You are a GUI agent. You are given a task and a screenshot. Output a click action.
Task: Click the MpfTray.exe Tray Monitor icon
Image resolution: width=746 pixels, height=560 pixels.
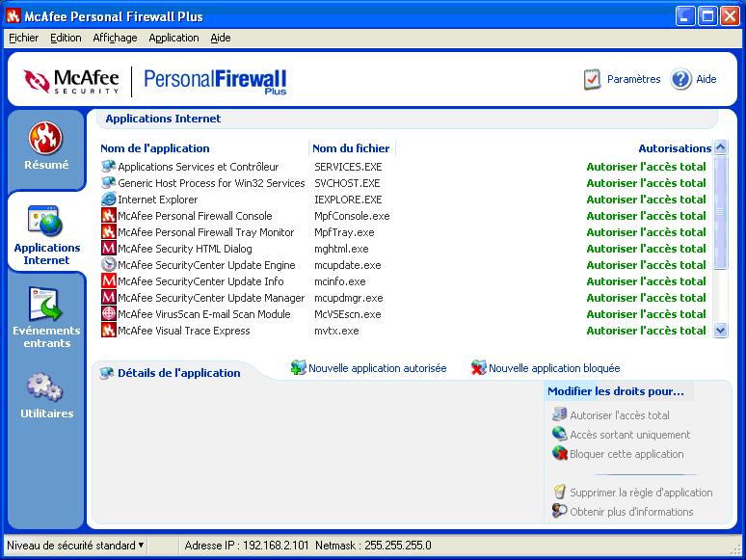pyautogui.click(x=109, y=232)
